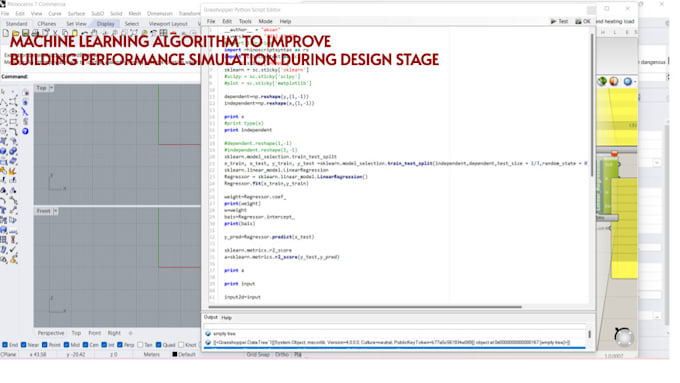The width and height of the screenshot is (680, 383).
Task: Click the code editor vertical scrollbar
Action: (592, 104)
